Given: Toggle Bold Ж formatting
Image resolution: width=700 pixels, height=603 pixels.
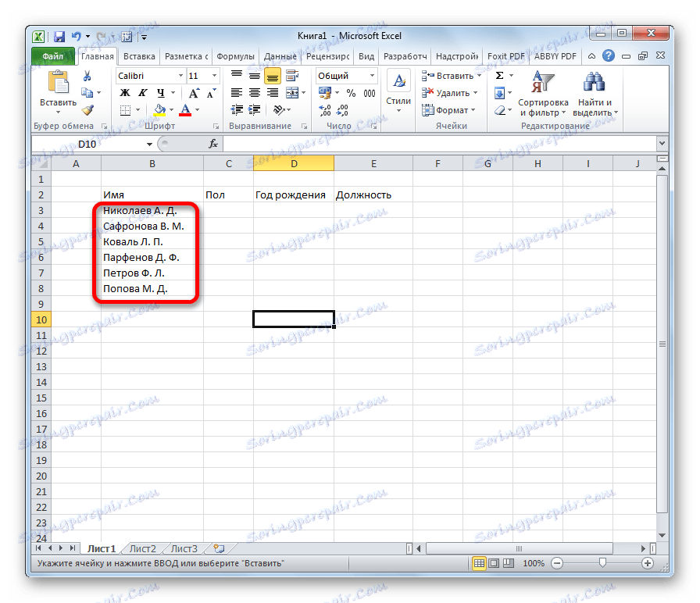Looking at the screenshot, I should pyautogui.click(x=125, y=93).
